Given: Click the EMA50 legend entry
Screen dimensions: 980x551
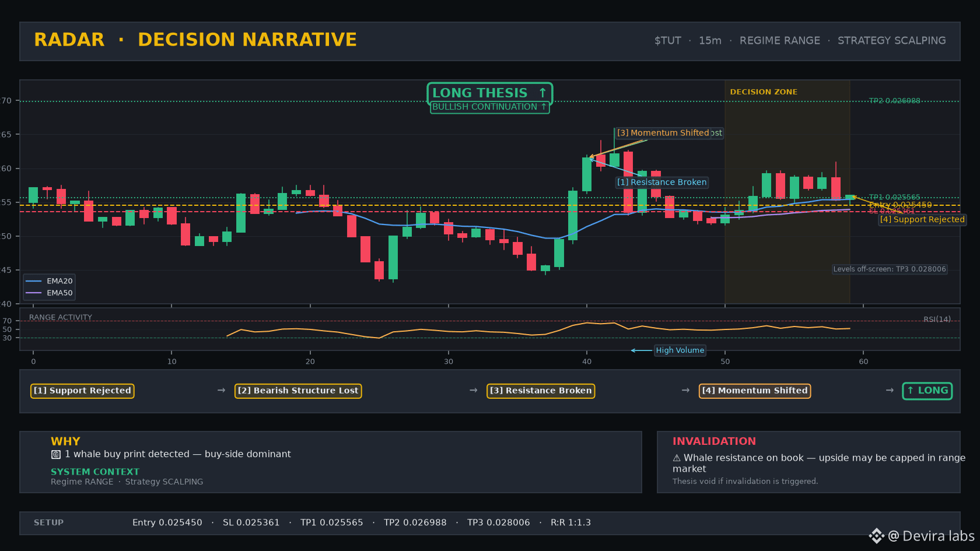Looking at the screenshot, I should 50,293.
